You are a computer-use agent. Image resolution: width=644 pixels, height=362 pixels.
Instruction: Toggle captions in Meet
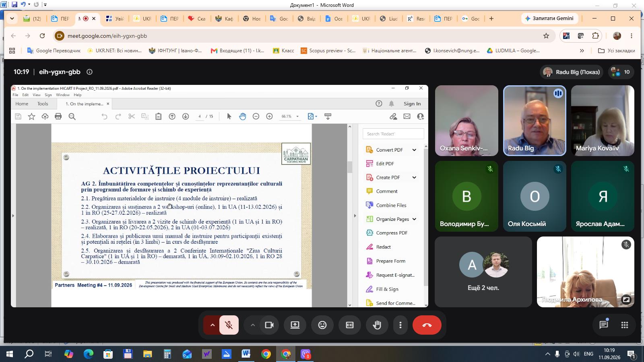[350, 325]
